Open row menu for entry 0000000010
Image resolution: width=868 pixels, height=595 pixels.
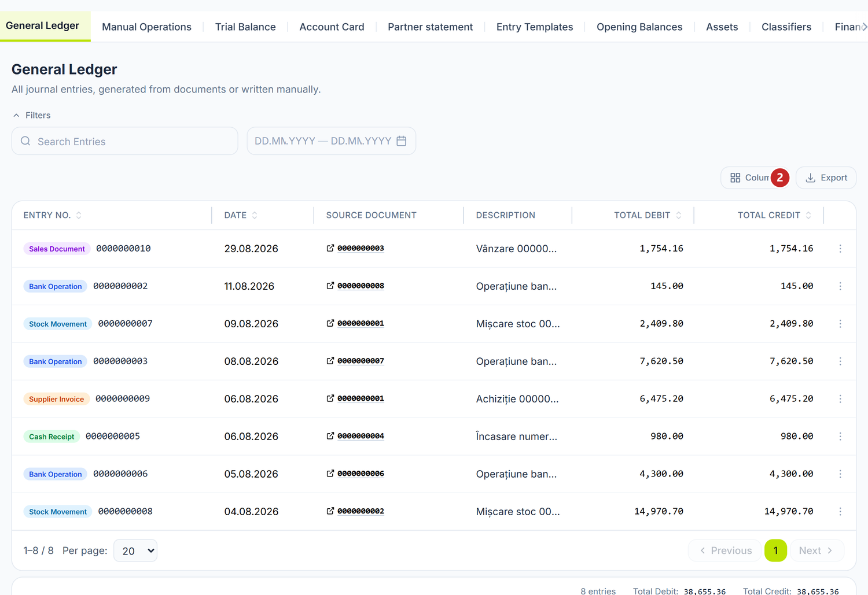840,249
